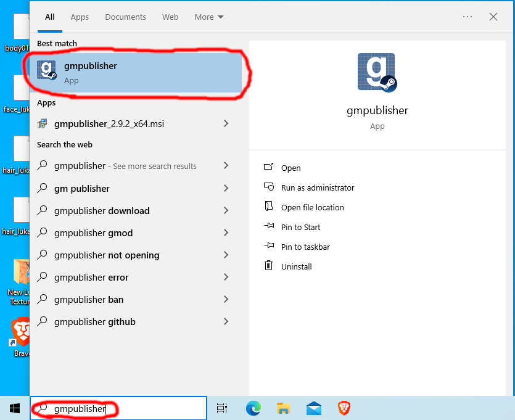
Task: Launch Microsoft Edge from the taskbar
Action: 253,408
